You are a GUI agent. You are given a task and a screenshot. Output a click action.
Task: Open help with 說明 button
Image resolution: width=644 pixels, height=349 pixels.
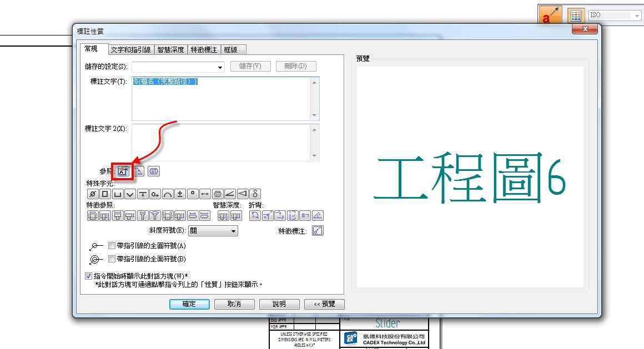pyautogui.click(x=279, y=304)
